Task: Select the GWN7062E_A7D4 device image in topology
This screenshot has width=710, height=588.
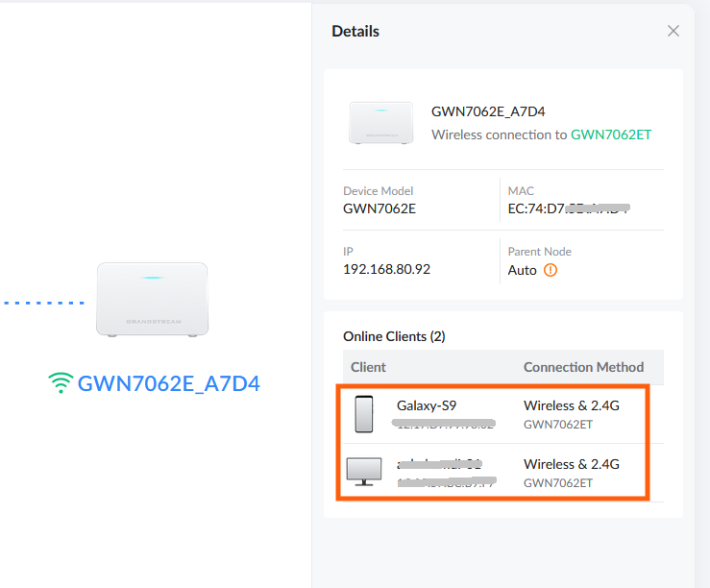Action: point(152,299)
